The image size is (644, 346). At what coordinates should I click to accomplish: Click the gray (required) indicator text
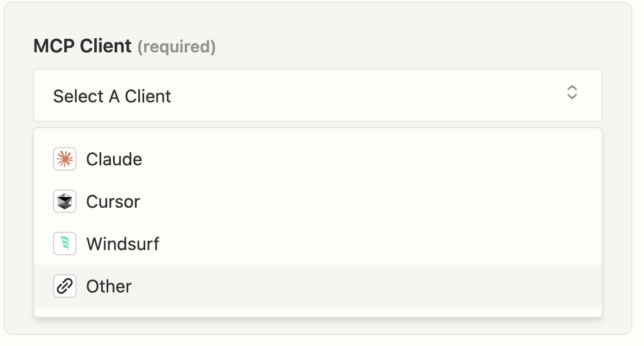pos(176,46)
